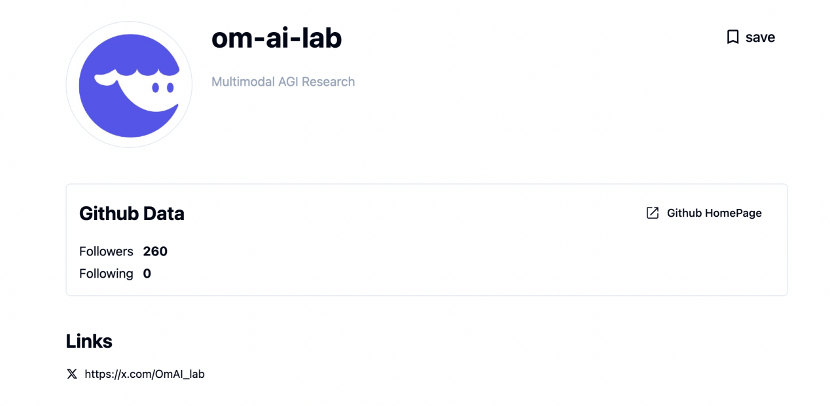Click the 0 following count

(x=147, y=273)
